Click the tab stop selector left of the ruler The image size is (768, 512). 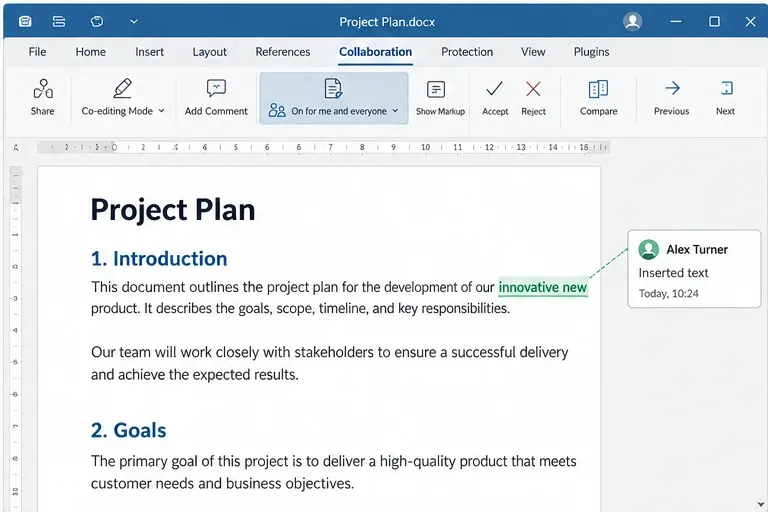[16, 147]
